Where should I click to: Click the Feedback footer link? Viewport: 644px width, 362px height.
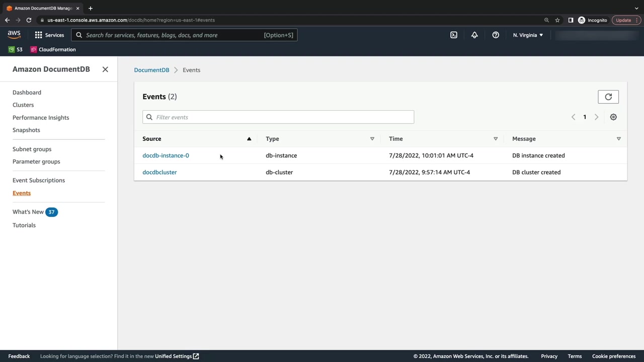click(x=19, y=356)
